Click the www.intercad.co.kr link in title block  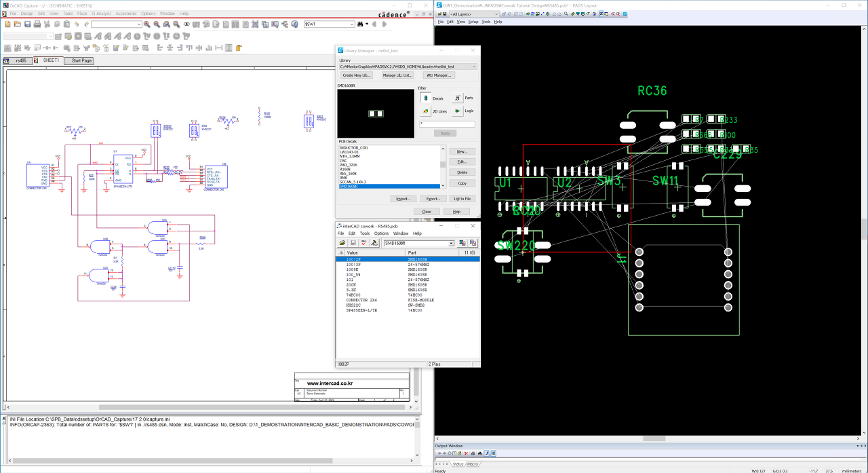point(330,384)
